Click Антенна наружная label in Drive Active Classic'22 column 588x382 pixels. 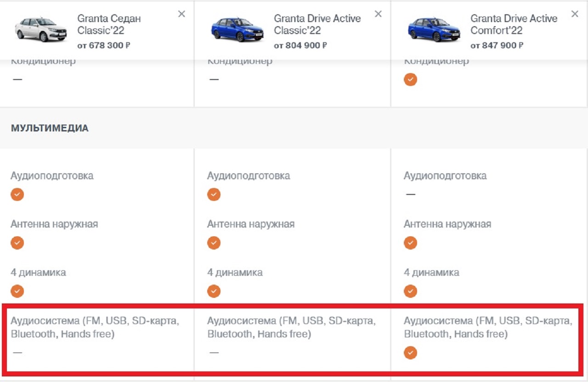point(251,224)
